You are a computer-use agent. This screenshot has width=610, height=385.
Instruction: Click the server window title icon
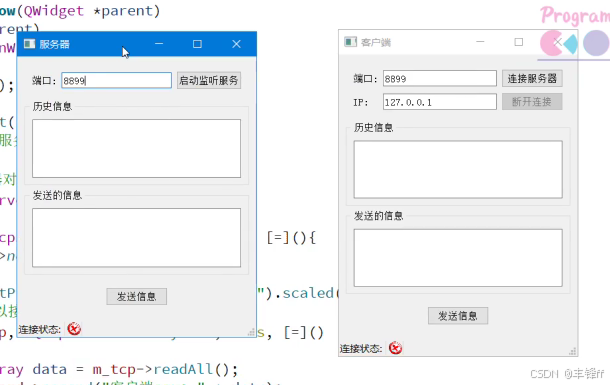point(30,44)
